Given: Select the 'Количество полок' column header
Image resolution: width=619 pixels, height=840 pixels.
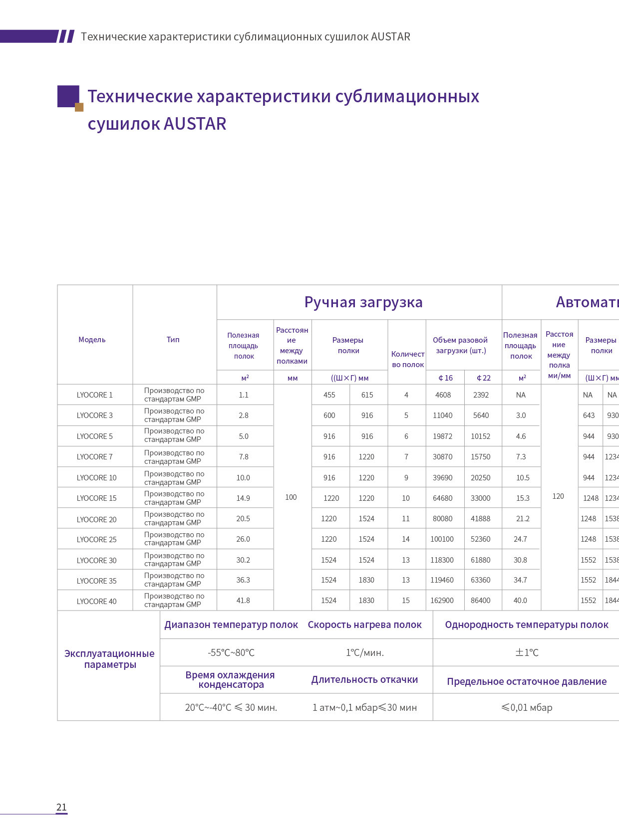Looking at the screenshot, I should [408, 359].
